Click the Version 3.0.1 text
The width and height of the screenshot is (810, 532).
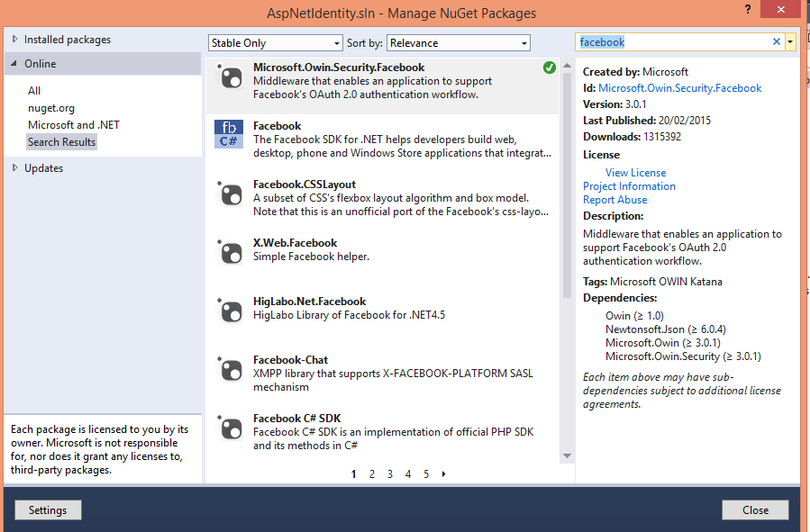tap(614, 104)
